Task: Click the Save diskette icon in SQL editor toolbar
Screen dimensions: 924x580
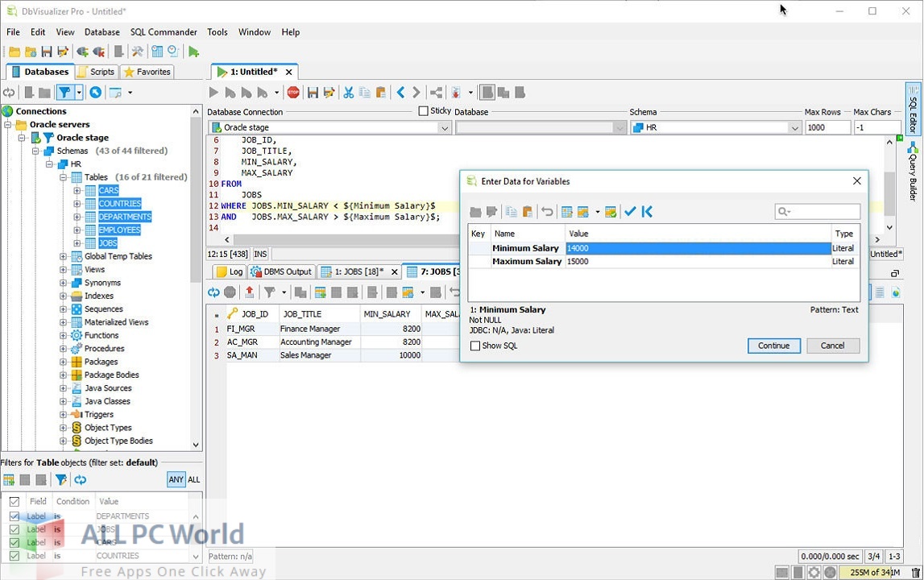Action: 313,92
